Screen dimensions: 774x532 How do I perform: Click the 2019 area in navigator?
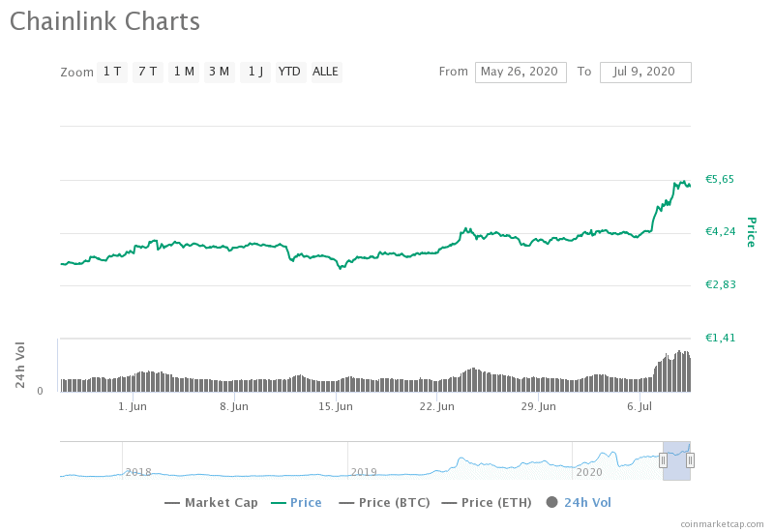coord(364,471)
